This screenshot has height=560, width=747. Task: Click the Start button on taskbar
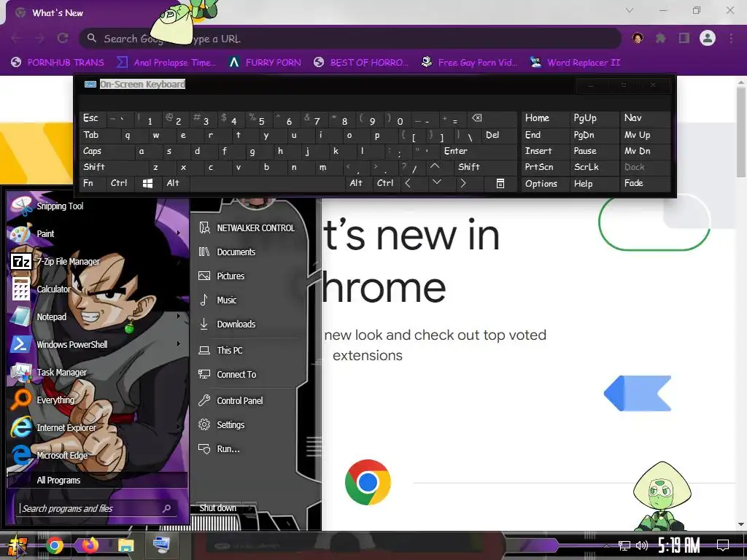[18, 545]
